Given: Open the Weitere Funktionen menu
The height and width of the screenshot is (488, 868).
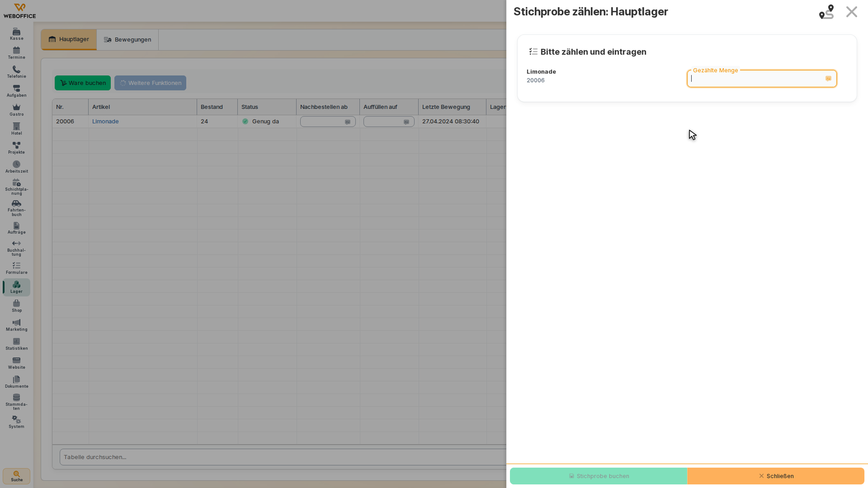Looking at the screenshot, I should pos(150,83).
